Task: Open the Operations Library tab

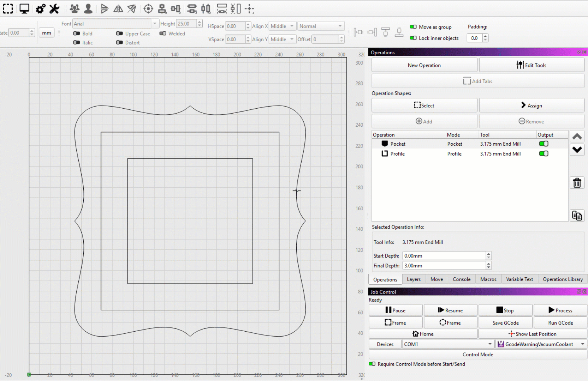Action: [563, 279]
